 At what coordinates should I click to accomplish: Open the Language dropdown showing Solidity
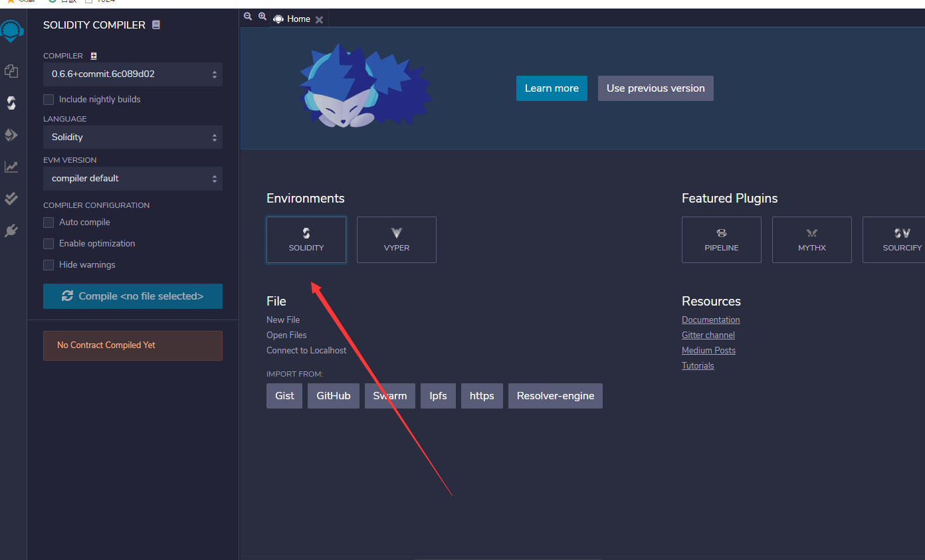pyautogui.click(x=133, y=138)
